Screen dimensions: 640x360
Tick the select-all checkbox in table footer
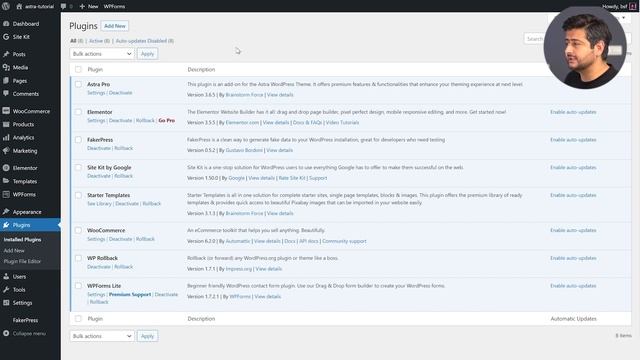coord(78,318)
